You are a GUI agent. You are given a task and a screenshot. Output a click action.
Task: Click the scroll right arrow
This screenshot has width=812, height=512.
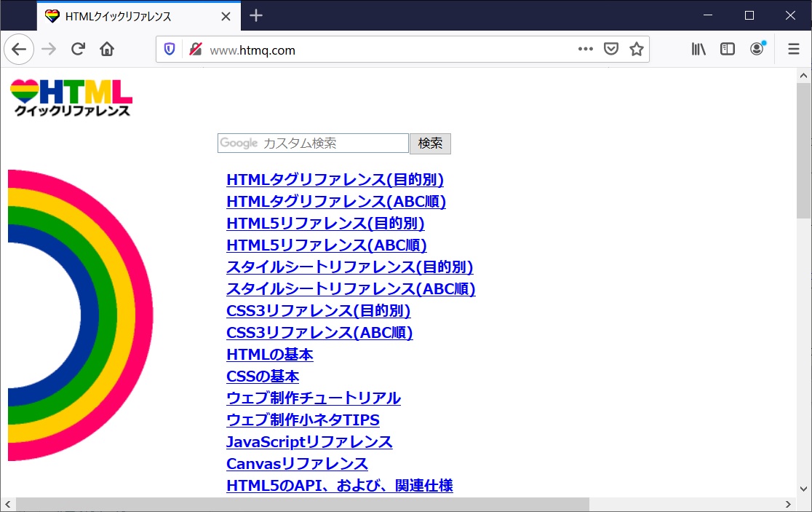[x=788, y=504]
